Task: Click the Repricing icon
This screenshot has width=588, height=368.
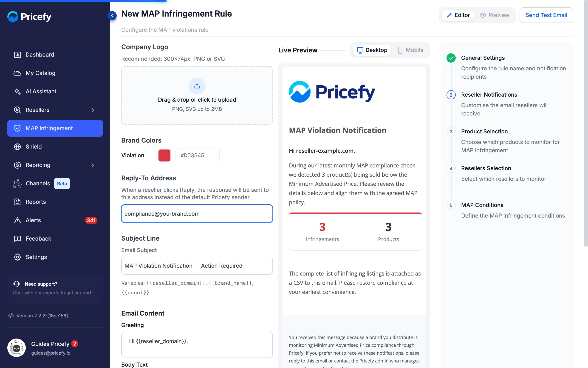Action: tap(17, 165)
